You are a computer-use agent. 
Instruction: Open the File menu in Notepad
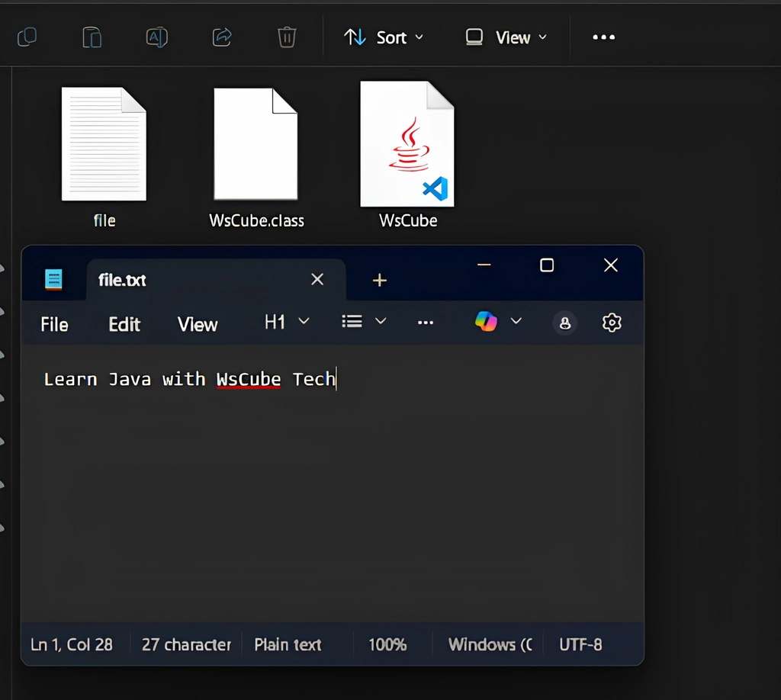pos(54,324)
